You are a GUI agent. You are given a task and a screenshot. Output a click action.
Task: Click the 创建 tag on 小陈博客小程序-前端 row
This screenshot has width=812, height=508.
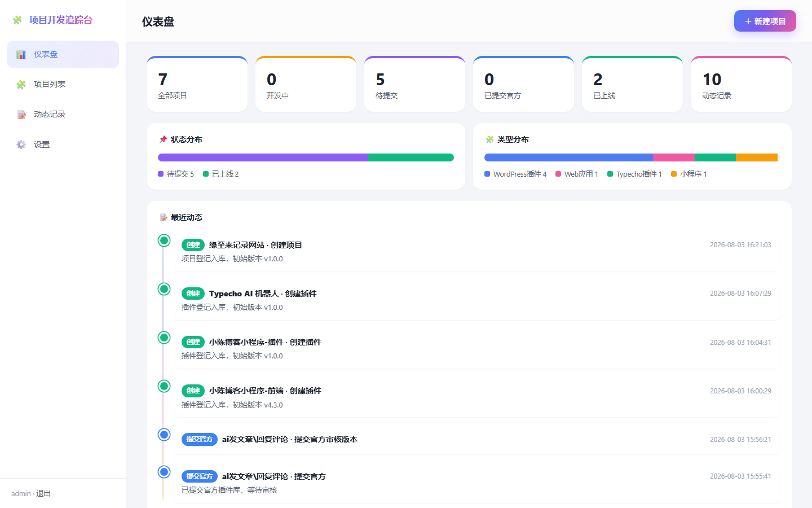193,391
